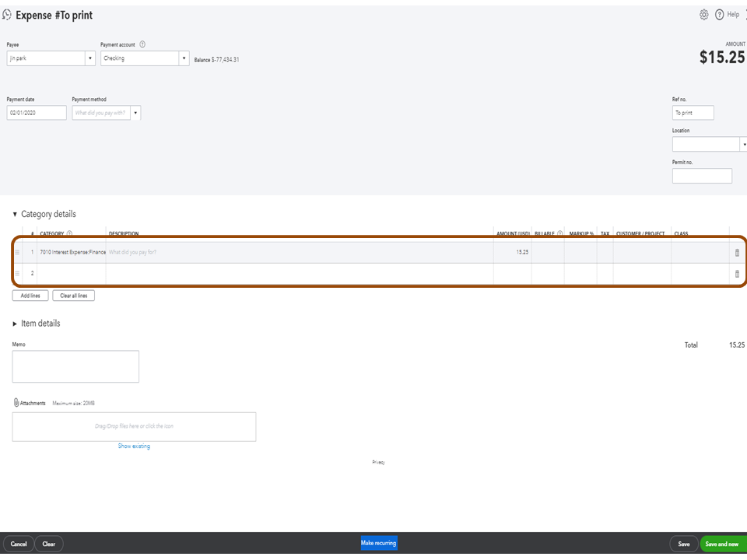The image size is (747, 560).
Task: Open the Payment method dropdown arrow
Action: (x=135, y=113)
